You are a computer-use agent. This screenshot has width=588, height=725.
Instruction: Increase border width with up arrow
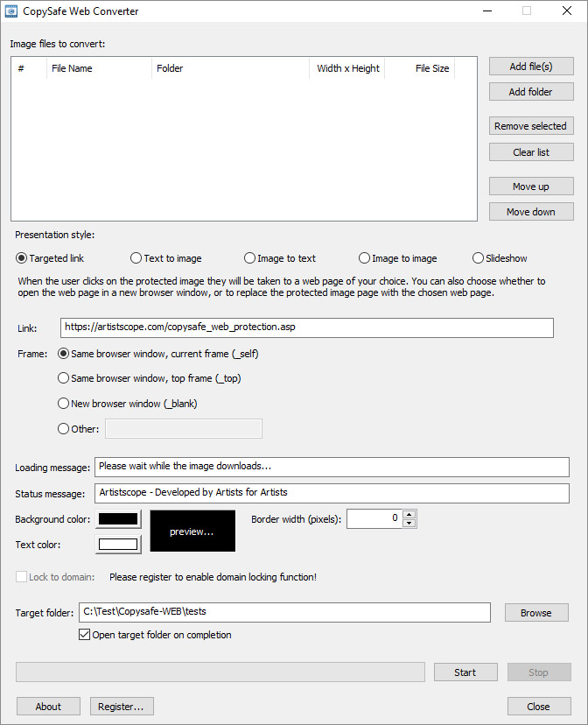pos(409,514)
